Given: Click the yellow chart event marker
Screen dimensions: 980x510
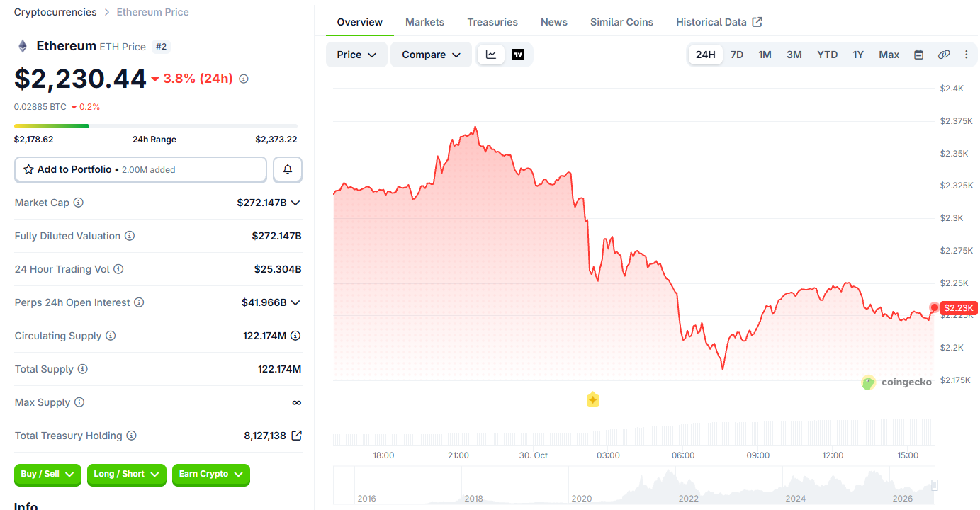Looking at the screenshot, I should [x=593, y=399].
